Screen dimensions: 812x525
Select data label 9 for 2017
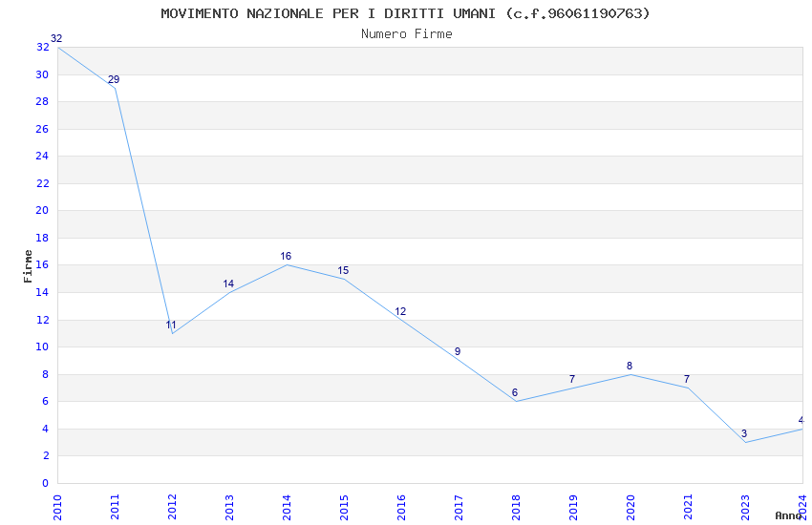458,351
